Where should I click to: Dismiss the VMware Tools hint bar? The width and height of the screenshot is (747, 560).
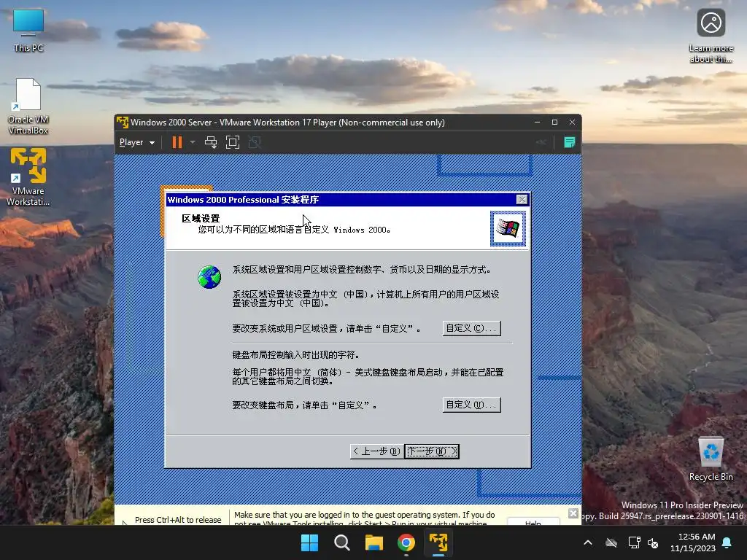coord(573,513)
